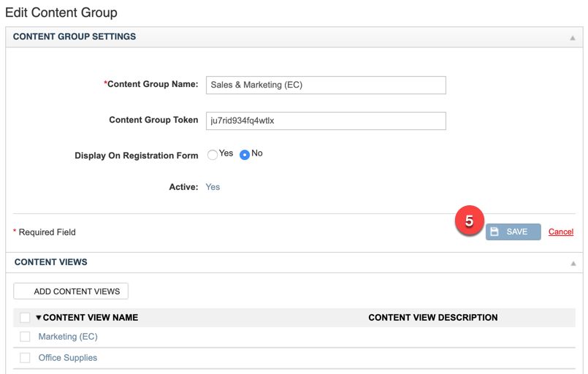Screen dimensions: 588x374
Task: Click the ADD CONTENT VIEWS button
Action: [x=71, y=291]
